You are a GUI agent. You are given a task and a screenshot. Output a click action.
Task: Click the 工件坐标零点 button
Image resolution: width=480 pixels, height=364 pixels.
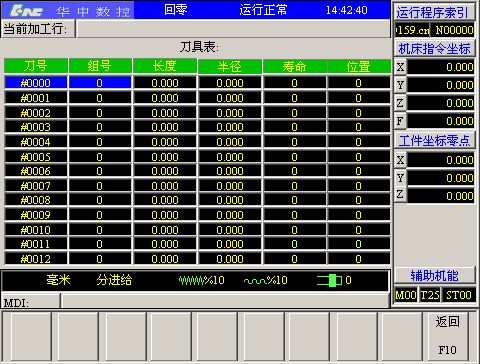point(434,141)
